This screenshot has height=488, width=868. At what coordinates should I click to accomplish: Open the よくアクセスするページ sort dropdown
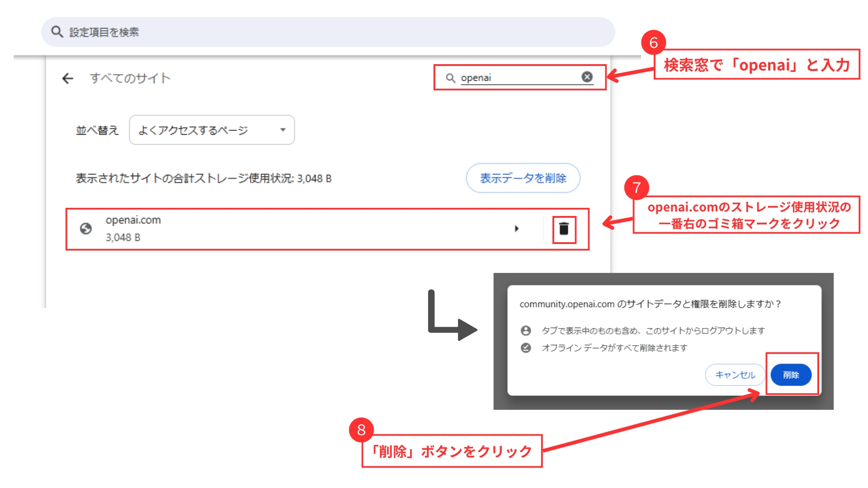212,130
